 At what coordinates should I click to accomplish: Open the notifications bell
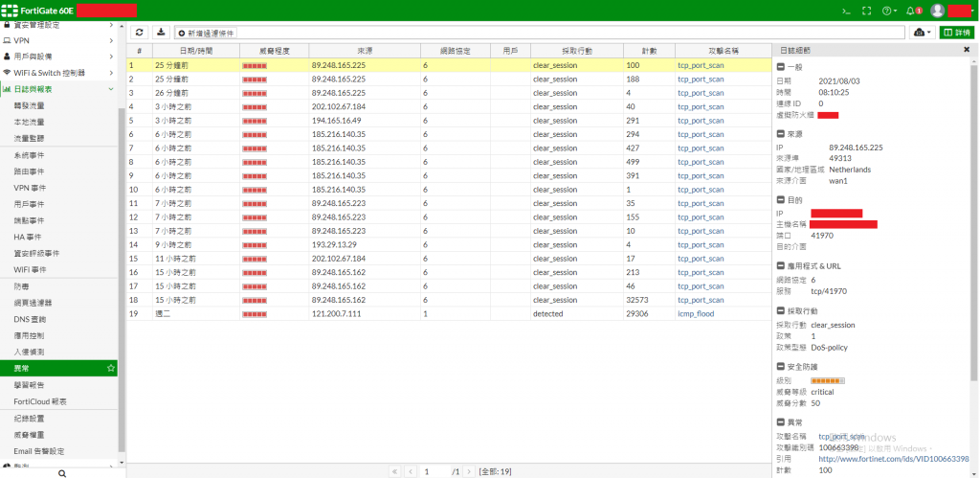pos(914,11)
